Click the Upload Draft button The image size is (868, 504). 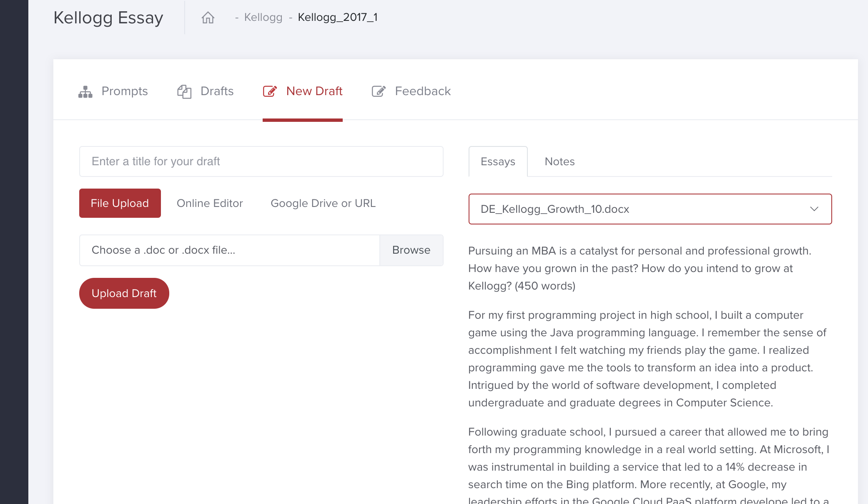(124, 293)
